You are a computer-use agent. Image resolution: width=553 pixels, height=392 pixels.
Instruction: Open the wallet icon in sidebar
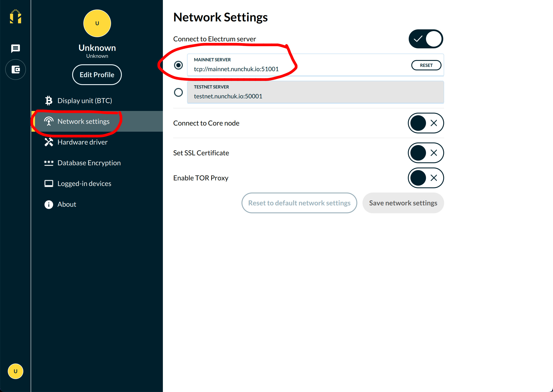click(x=16, y=70)
